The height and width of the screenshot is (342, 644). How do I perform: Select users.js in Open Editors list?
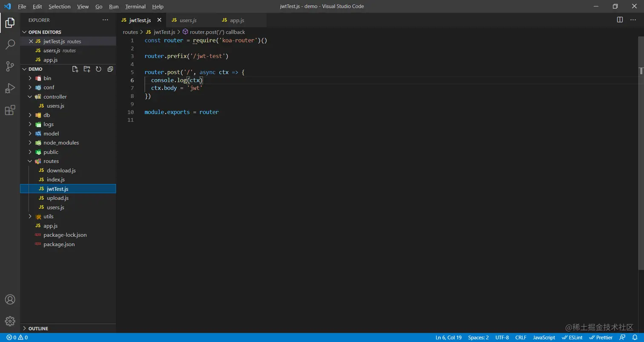click(x=68, y=51)
